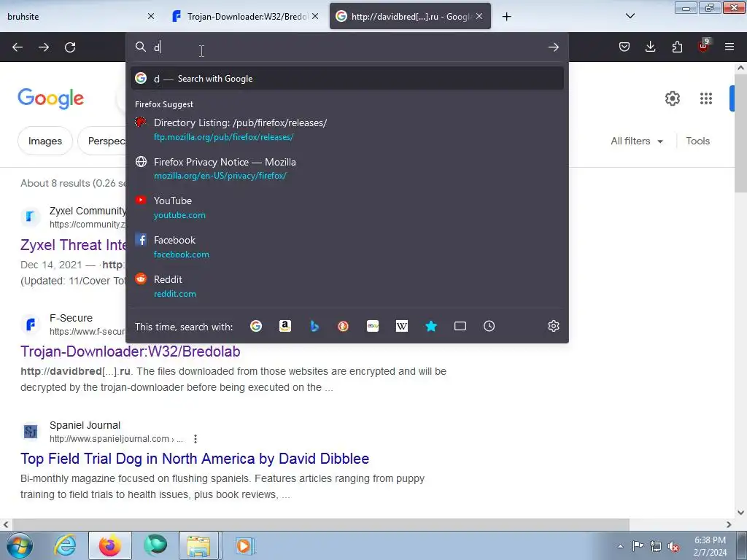The height and width of the screenshot is (560, 747).
Task: Open Windows Explorer folder in taskbar
Action: click(198, 545)
